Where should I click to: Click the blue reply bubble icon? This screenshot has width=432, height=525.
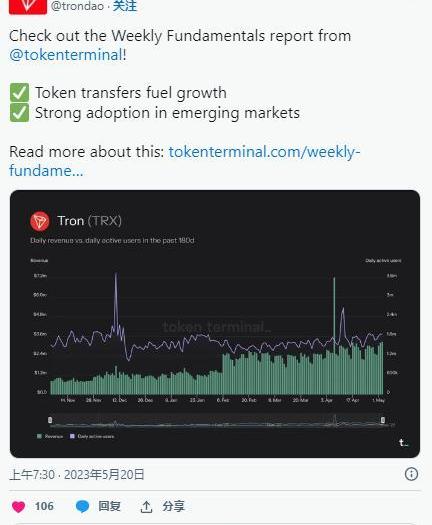[x=82, y=507]
